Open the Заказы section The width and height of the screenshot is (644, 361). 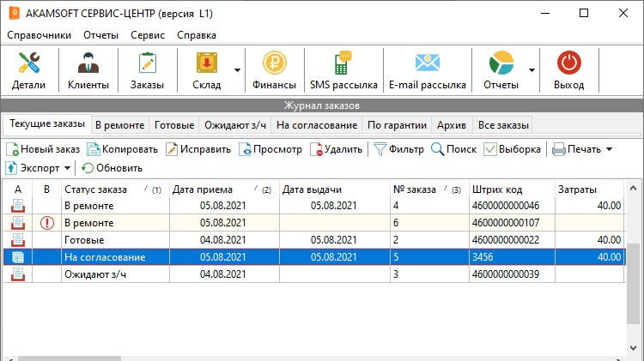pos(147,70)
